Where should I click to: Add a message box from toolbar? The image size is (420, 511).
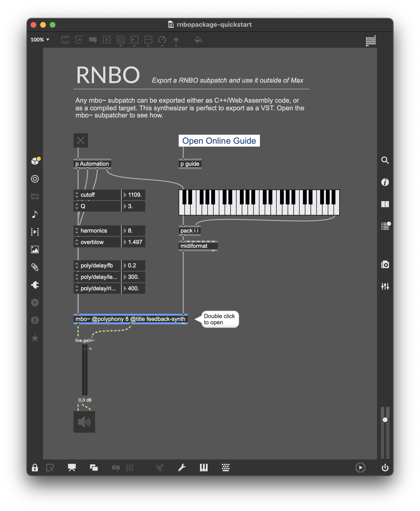79,40
